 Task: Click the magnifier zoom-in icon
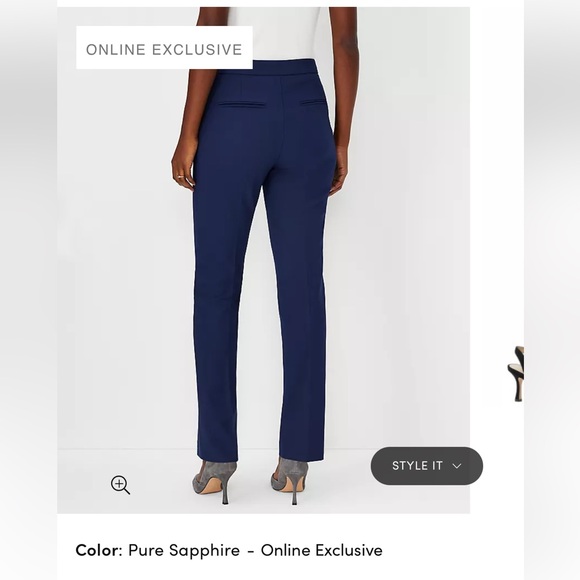(x=120, y=485)
